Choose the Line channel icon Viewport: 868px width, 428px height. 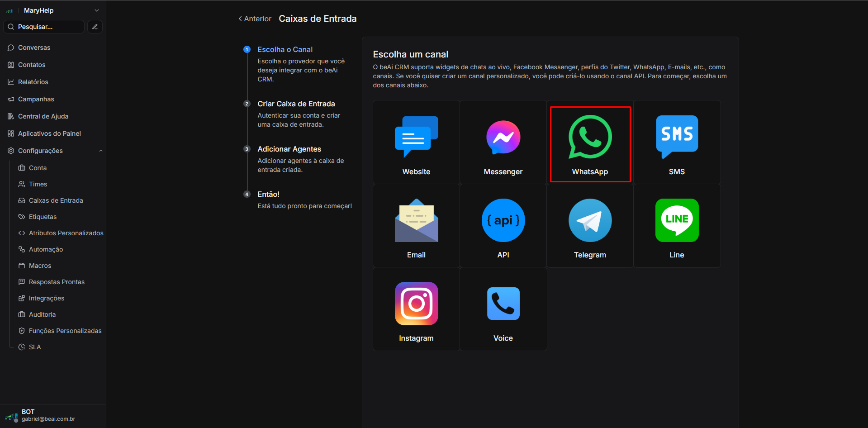pyautogui.click(x=677, y=220)
